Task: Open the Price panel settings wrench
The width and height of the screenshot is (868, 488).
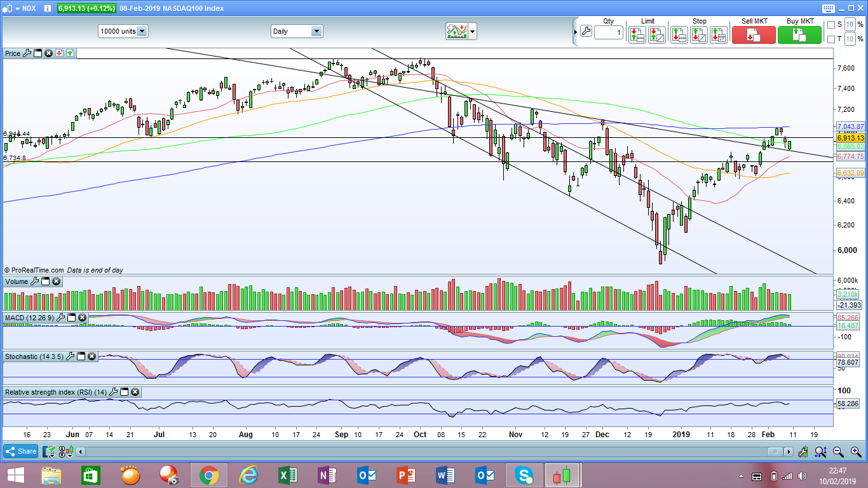Action: pyautogui.click(x=27, y=53)
